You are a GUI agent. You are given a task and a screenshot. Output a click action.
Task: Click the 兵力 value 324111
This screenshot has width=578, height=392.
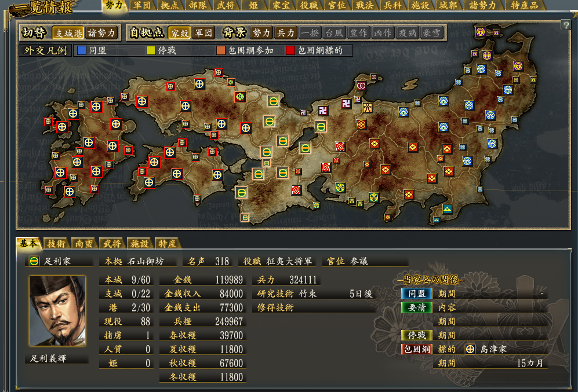coord(303,280)
